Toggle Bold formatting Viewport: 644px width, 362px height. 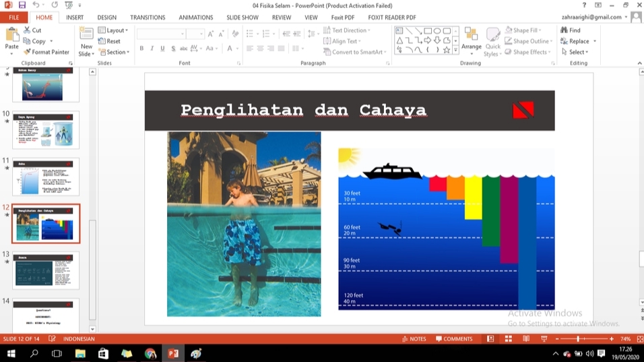(x=141, y=49)
